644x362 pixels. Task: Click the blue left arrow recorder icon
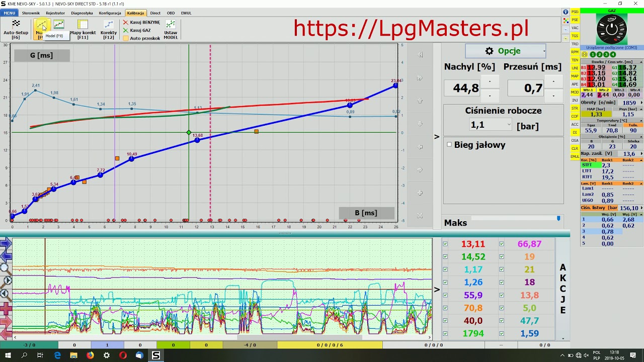click(6, 256)
